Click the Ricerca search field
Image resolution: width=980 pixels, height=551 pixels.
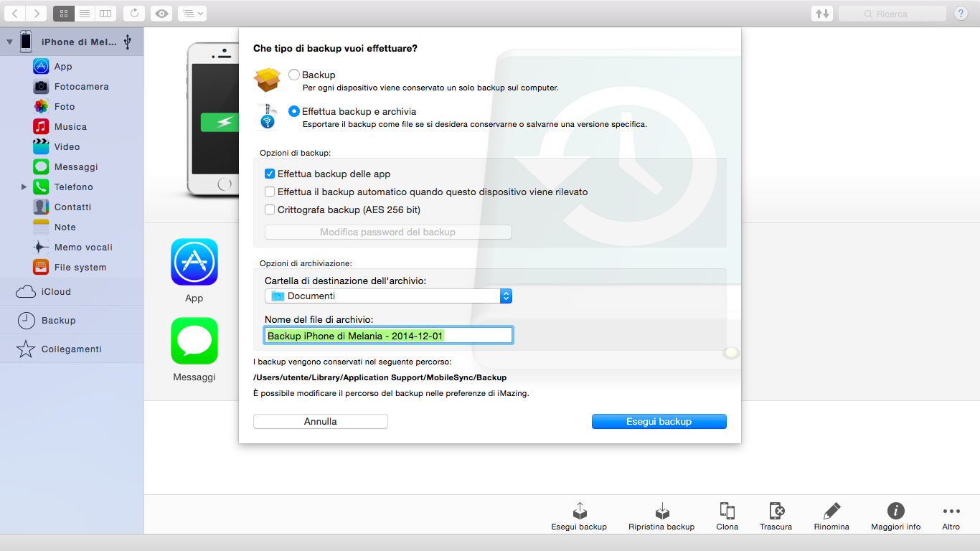tap(892, 14)
